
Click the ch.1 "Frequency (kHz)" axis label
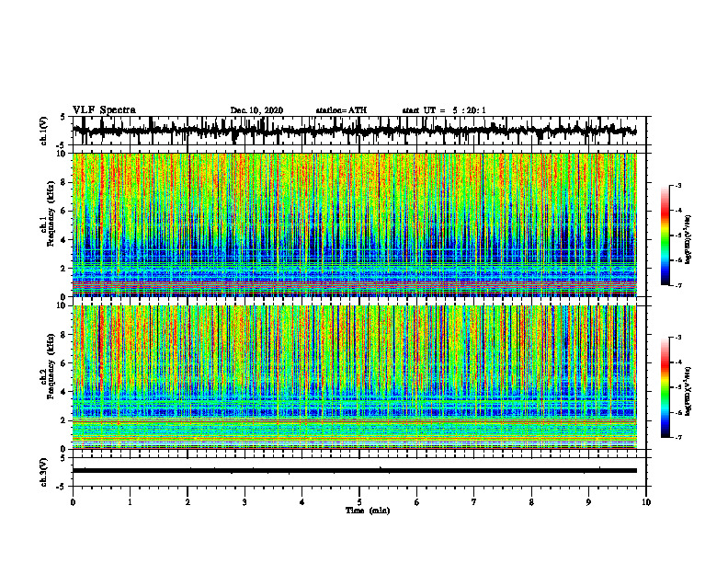point(51,214)
